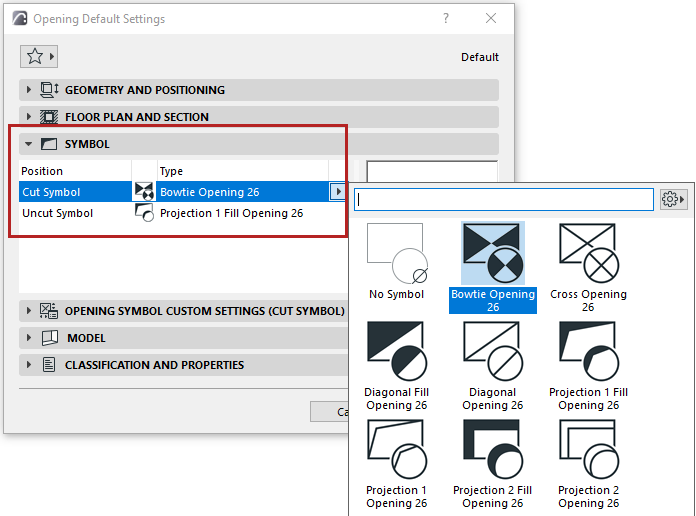696x516 pixels.
Task: Click the symbol preview box
Action: [x=432, y=171]
